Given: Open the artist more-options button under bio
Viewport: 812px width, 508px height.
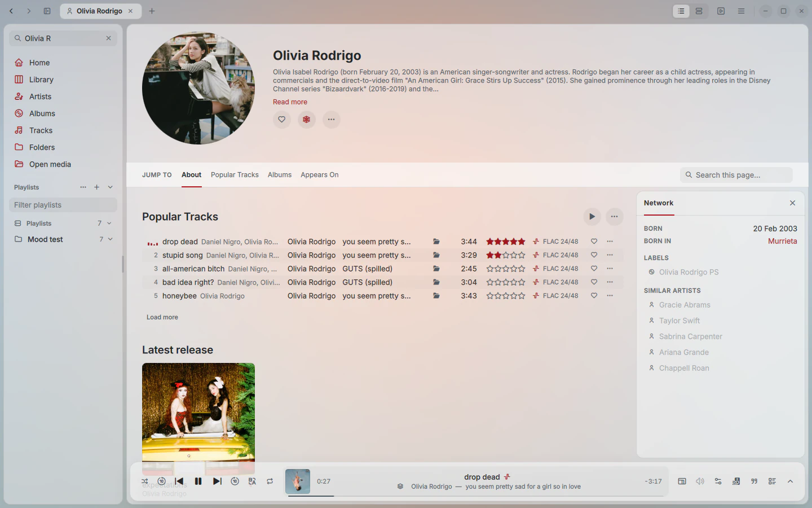Looking at the screenshot, I should pyautogui.click(x=332, y=120).
